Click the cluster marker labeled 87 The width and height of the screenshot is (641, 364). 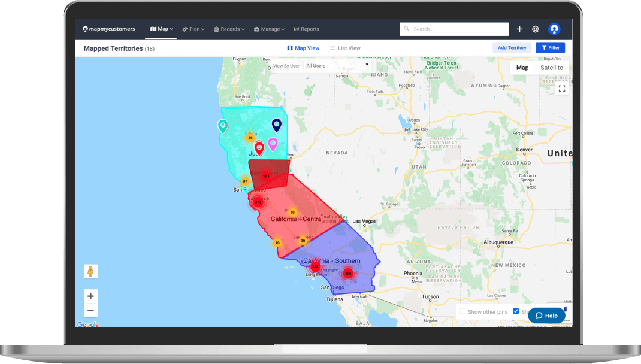[245, 181]
